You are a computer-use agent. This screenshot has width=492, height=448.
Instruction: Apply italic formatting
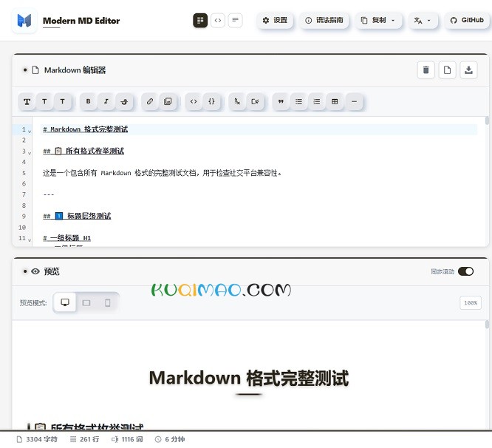click(106, 101)
